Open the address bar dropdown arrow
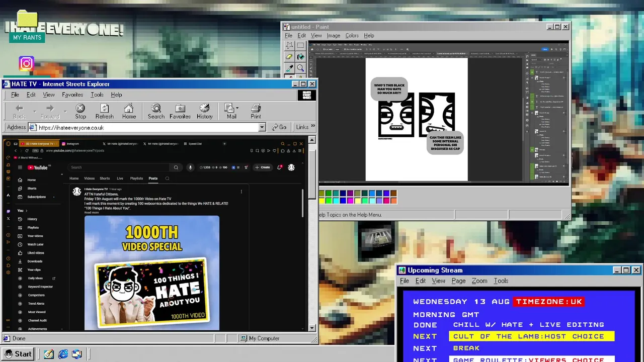Screen dimensions: 644x362 (262, 128)
